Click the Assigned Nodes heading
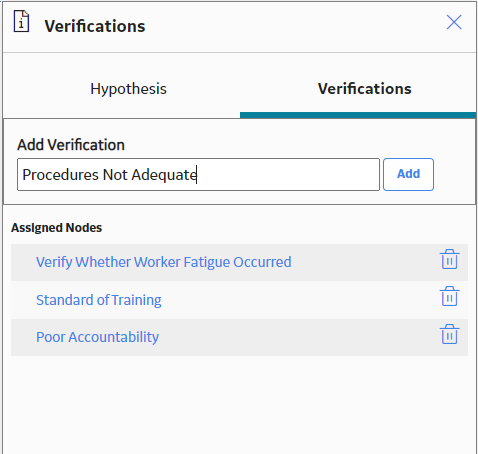The width and height of the screenshot is (478, 454). click(x=56, y=228)
